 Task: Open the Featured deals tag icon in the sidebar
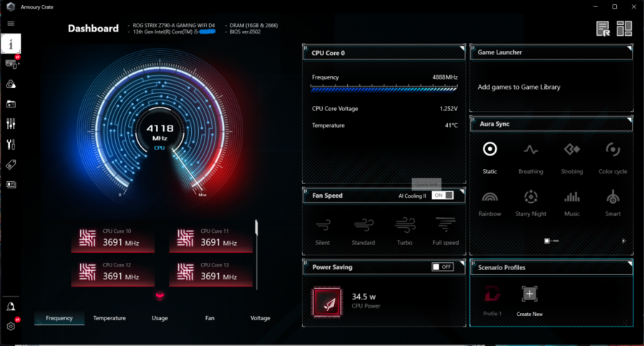coord(11,165)
